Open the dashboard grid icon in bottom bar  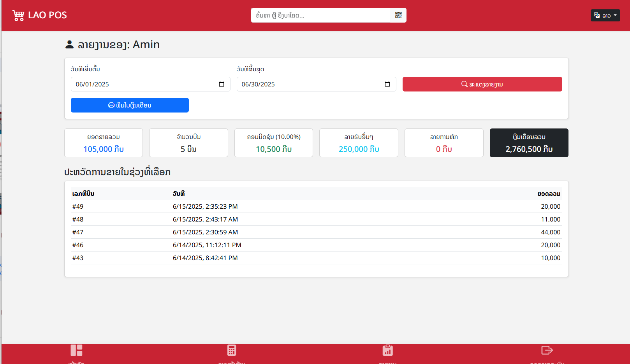[x=76, y=350]
